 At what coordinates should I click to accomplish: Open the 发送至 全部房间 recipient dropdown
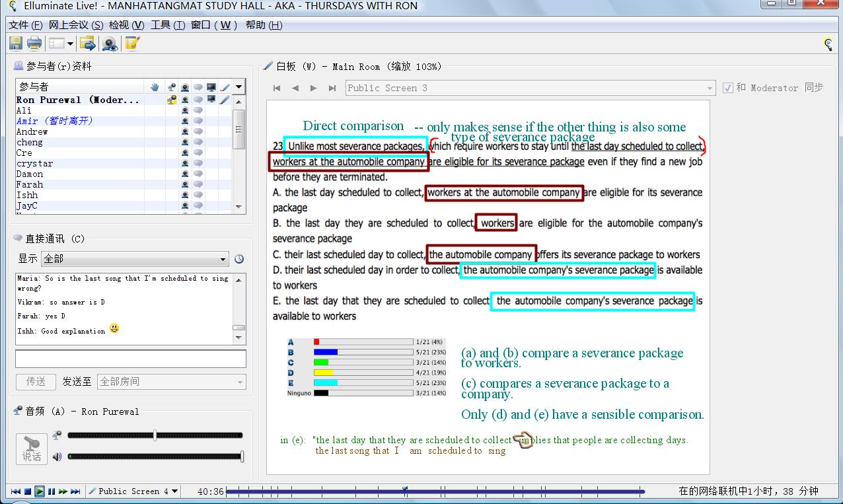(171, 381)
